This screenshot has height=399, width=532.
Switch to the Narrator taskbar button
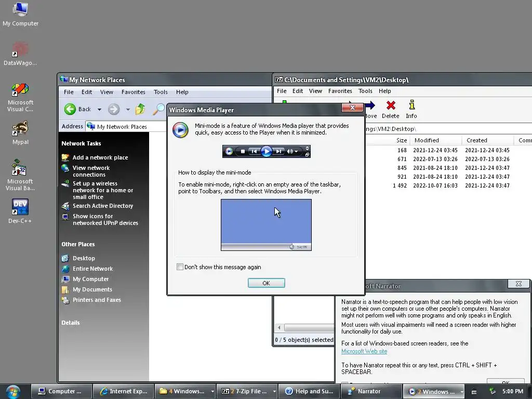(x=371, y=391)
